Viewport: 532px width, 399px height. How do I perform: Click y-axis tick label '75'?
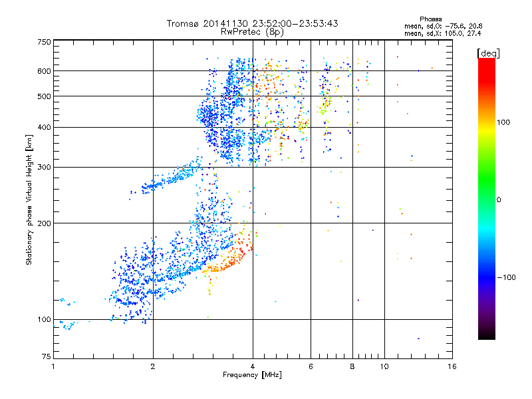coord(47,356)
